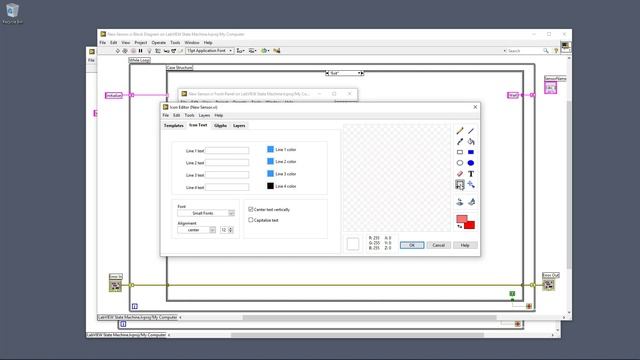The width and height of the screenshot is (640, 360).
Task: Open Distribute Objects dropdown in toolbar
Action: click(253, 51)
